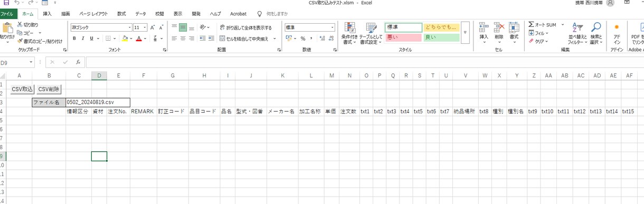Viewport: 644px width, 204px height.
Task: Expand the cell styles gallery
Action: pyautogui.click(x=465, y=33)
